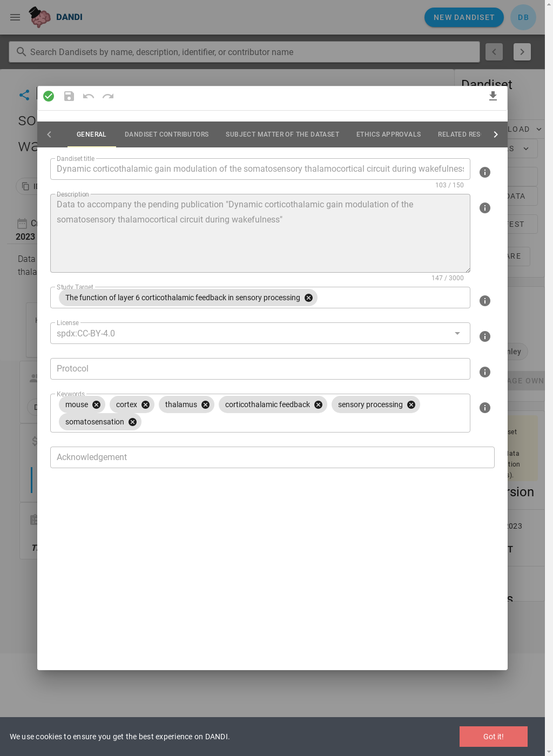Viewport: 553px width, 756px height.
Task: Dismiss cookie notice with Got it!
Action: click(494, 737)
